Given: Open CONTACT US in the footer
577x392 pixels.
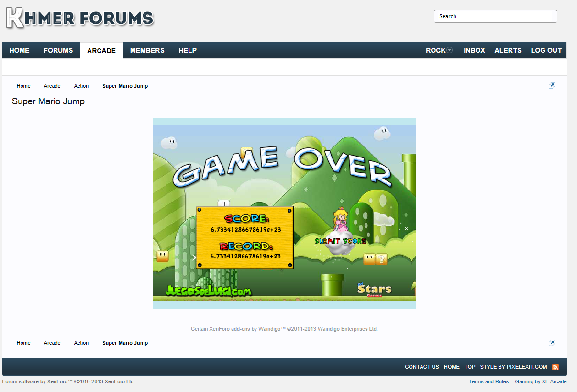Looking at the screenshot, I should [422, 367].
